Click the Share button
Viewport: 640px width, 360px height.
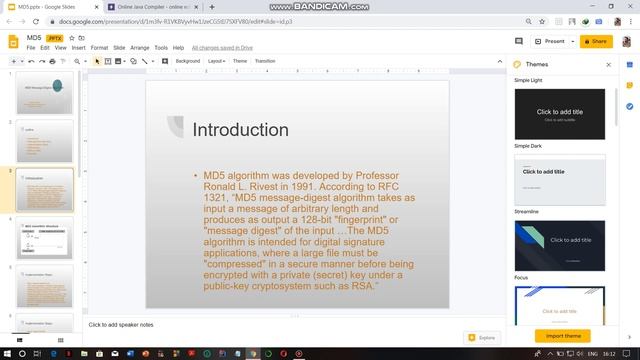click(596, 41)
